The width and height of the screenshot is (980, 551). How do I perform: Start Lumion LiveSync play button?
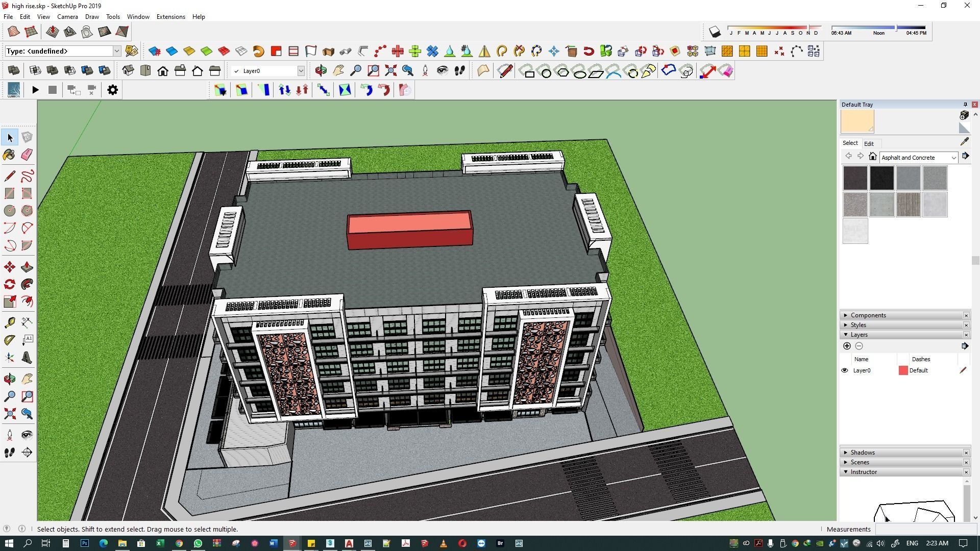[35, 90]
